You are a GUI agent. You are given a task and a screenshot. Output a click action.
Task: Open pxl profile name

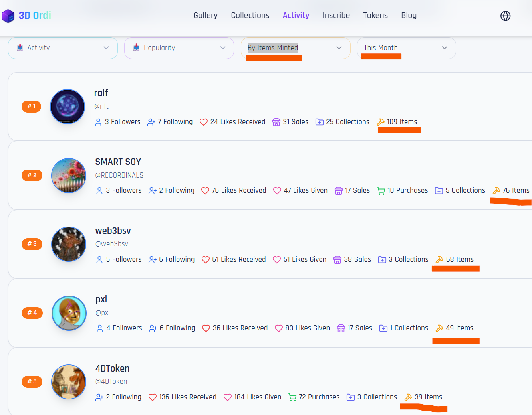click(101, 299)
